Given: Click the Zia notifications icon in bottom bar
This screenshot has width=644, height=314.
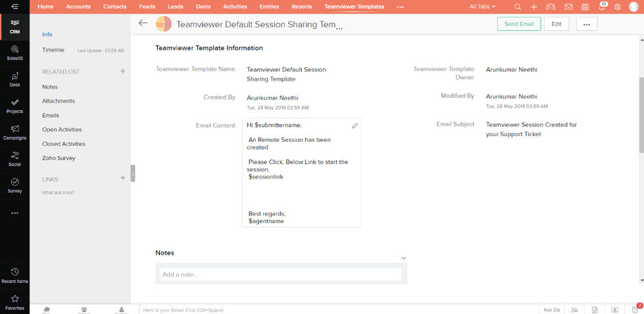Looking at the screenshot, I should [x=574, y=310].
